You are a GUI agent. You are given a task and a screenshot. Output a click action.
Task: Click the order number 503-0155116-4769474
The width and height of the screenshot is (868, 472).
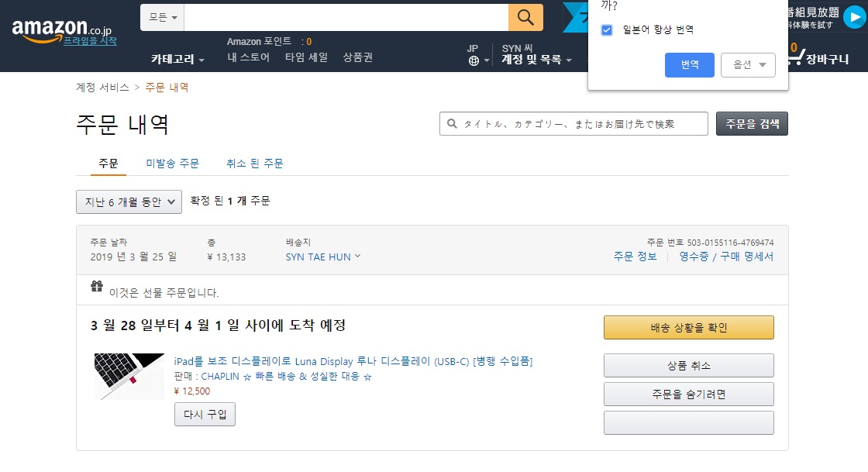(x=730, y=243)
